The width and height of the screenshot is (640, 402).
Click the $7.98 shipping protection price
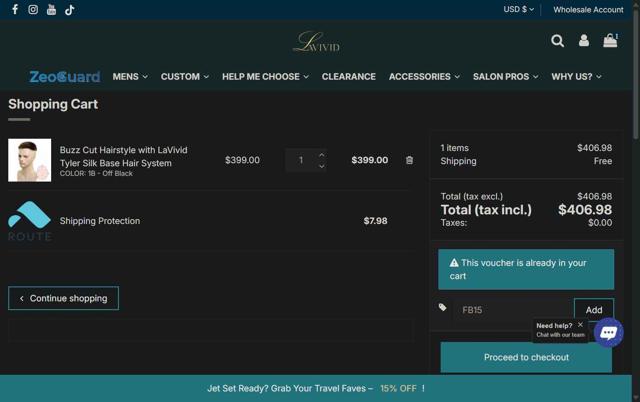pyautogui.click(x=375, y=221)
